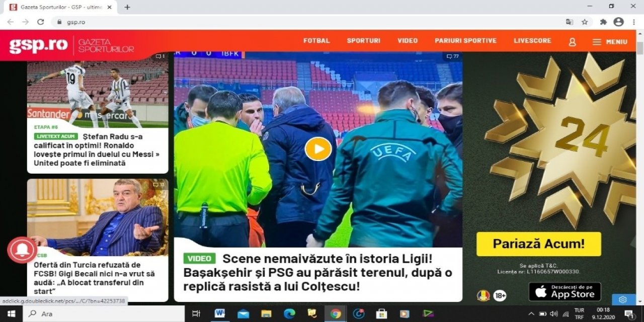Open the user account icon

[572, 42]
